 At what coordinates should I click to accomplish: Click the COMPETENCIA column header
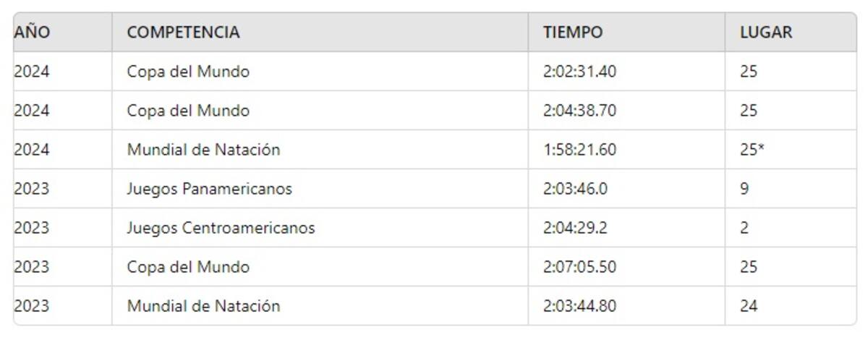[183, 33]
